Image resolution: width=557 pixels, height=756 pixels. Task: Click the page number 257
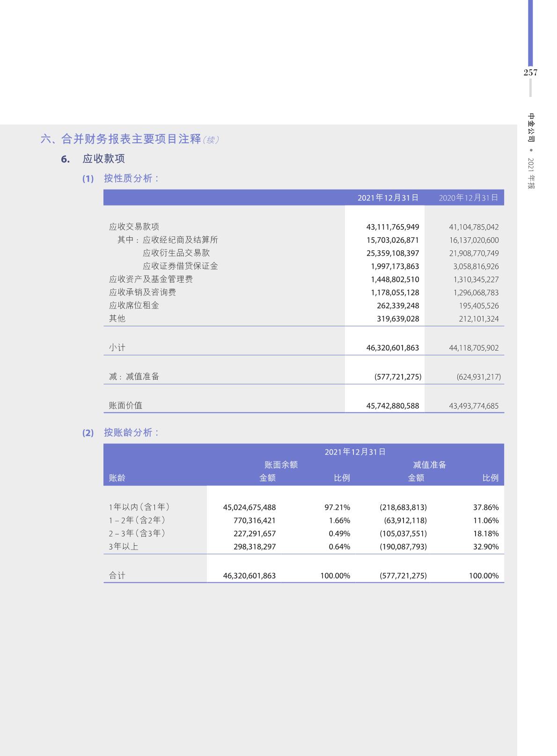[530, 73]
